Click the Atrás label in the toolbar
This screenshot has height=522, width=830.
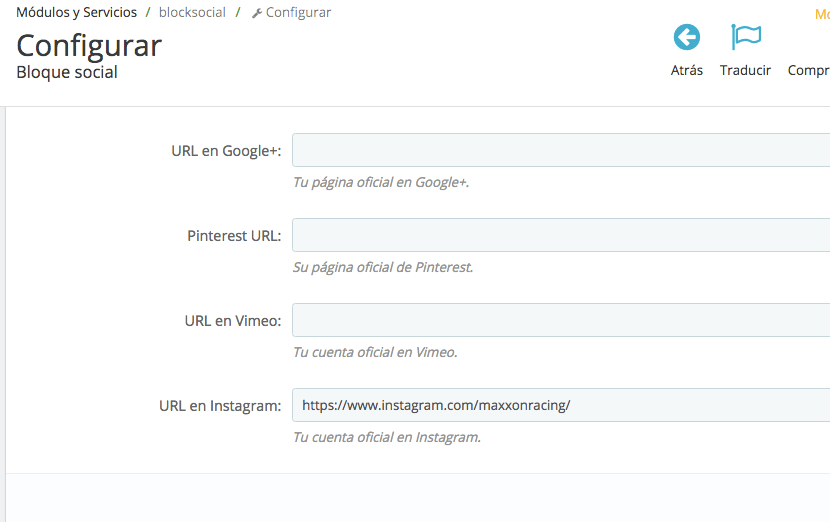tap(687, 70)
